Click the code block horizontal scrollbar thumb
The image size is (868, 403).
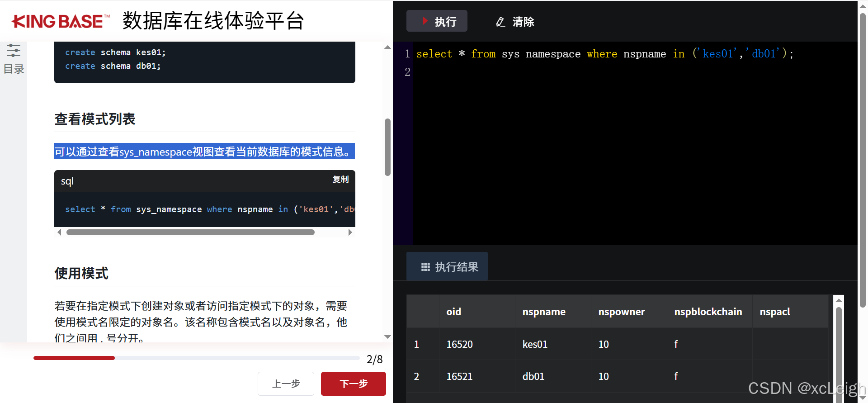(x=190, y=232)
